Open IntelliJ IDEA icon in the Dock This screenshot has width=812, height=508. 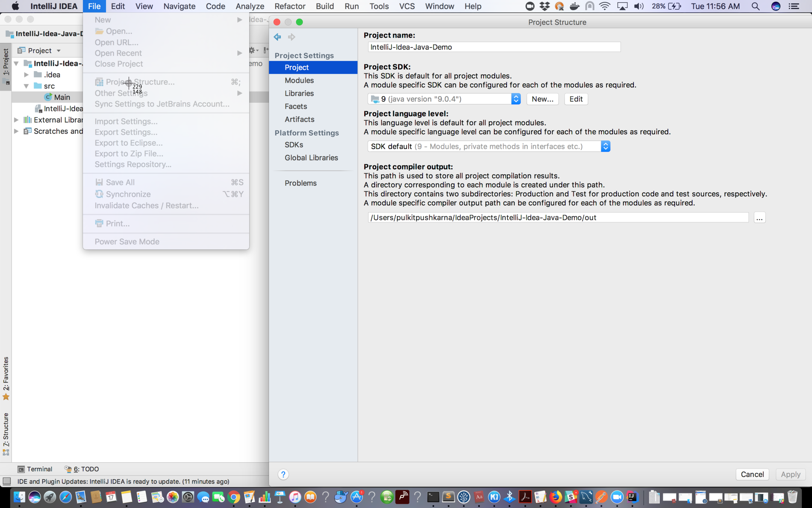coord(633,497)
